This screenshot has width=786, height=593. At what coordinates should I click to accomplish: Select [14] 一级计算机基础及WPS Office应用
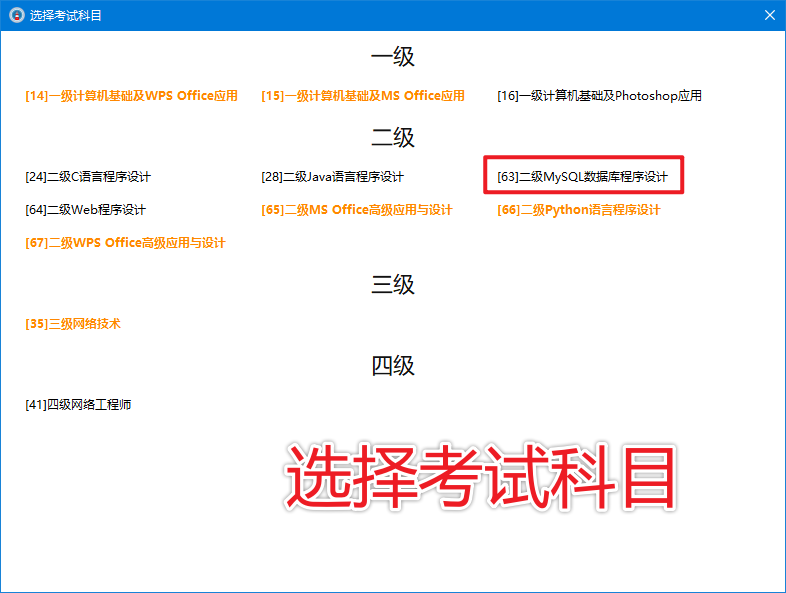(x=131, y=96)
